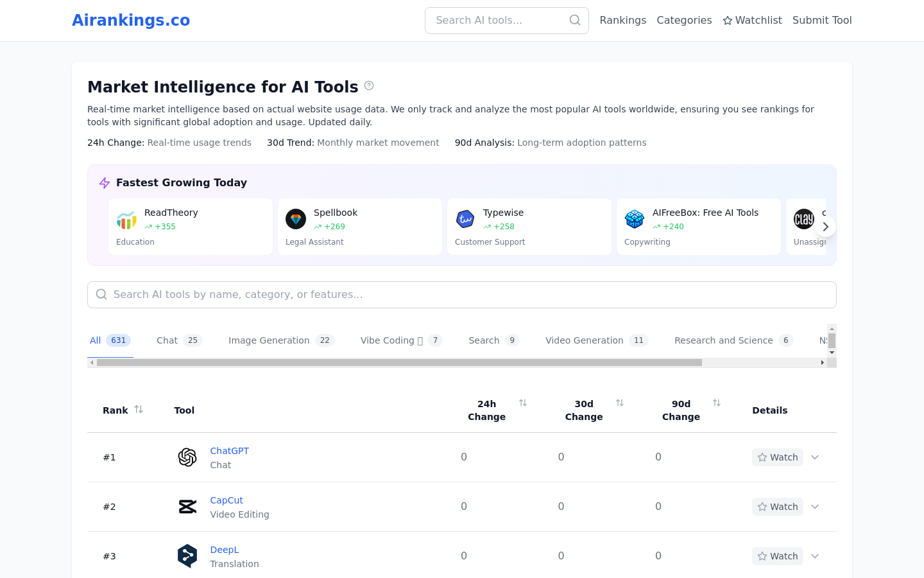Open the ReadTheory card title

(171, 213)
